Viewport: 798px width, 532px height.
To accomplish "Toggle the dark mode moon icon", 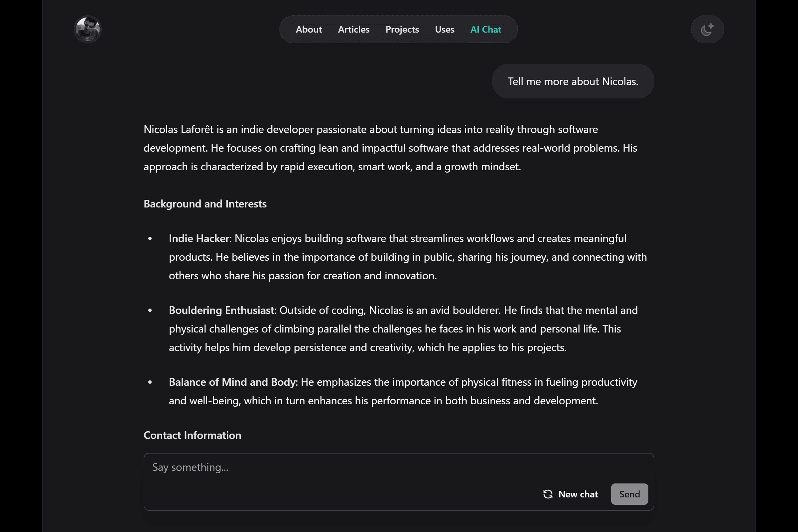I will pyautogui.click(x=707, y=29).
